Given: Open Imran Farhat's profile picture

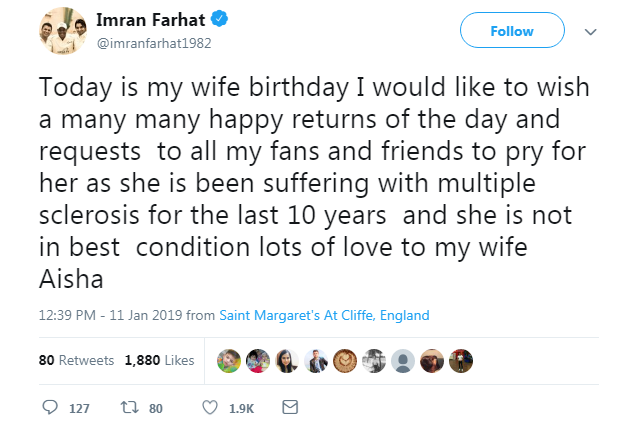Looking at the screenshot, I should tap(60, 33).
